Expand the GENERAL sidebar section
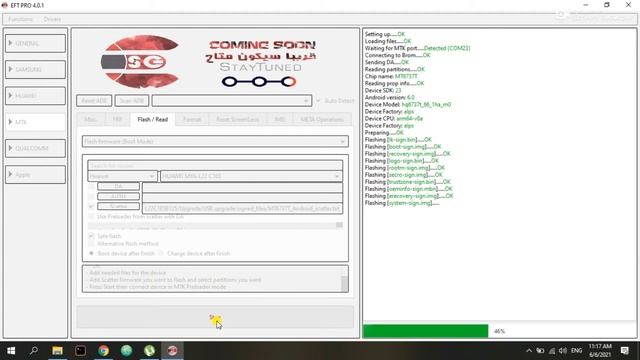 pyautogui.click(x=35, y=43)
